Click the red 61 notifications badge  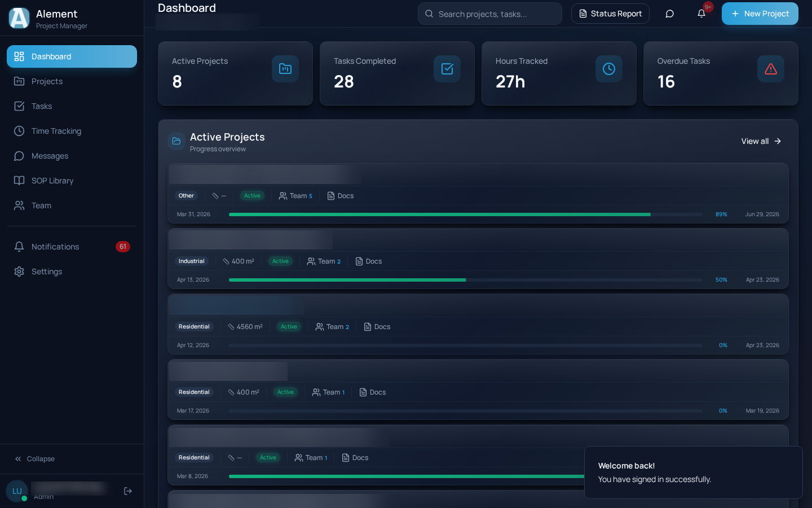[x=123, y=247]
